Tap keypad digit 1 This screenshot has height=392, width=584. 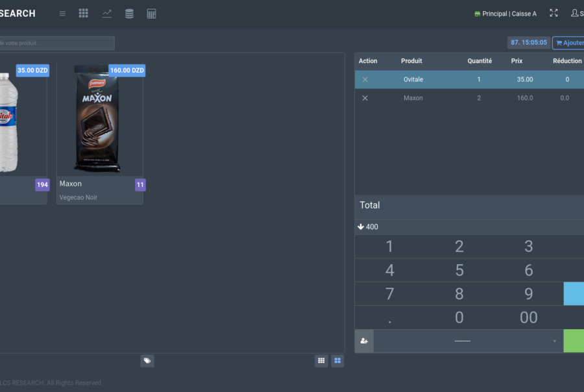click(389, 247)
